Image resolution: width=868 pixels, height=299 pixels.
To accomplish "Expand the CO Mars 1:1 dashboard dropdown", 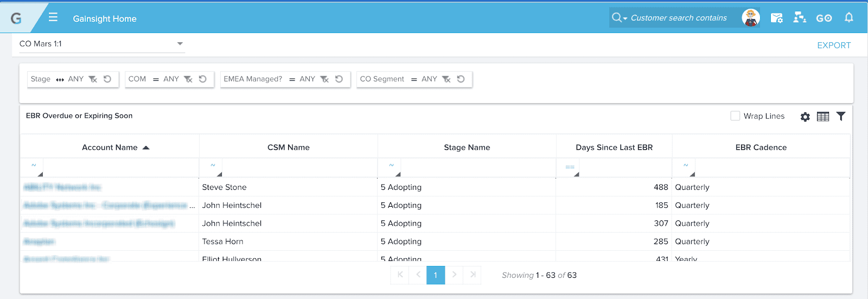I will (180, 44).
